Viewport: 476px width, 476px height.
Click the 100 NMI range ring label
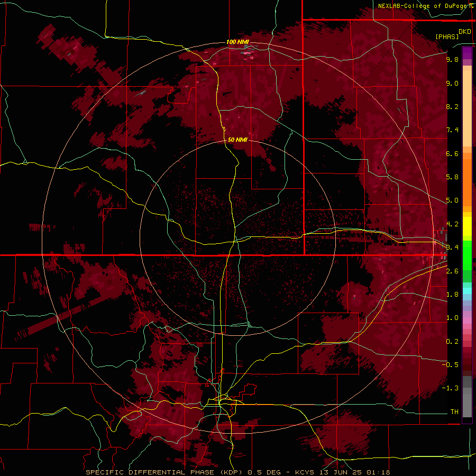click(x=237, y=42)
